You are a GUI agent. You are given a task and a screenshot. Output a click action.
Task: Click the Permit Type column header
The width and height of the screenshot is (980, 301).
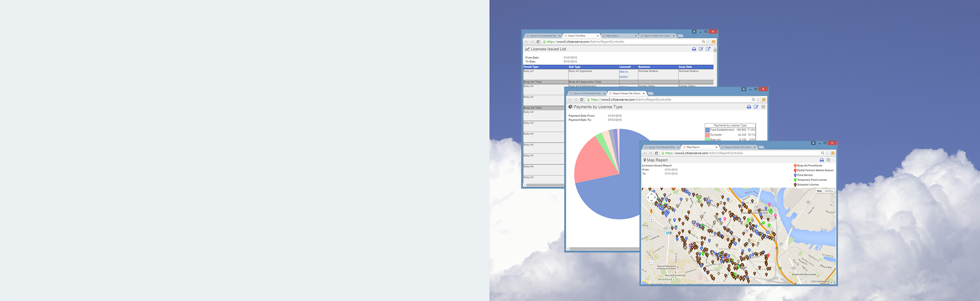point(531,67)
